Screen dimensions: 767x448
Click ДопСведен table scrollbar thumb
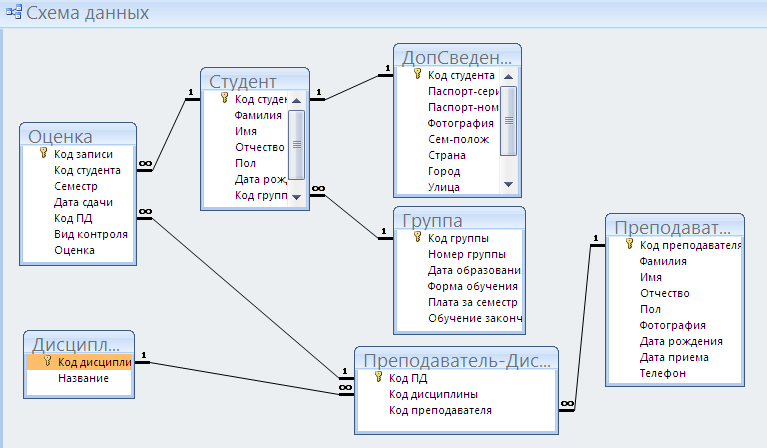coord(509,121)
